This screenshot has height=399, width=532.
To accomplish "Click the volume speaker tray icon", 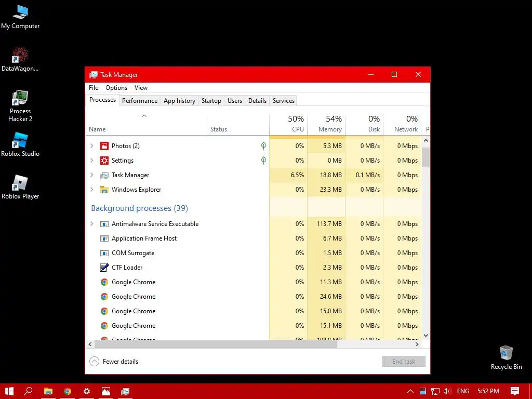I will click(x=447, y=391).
